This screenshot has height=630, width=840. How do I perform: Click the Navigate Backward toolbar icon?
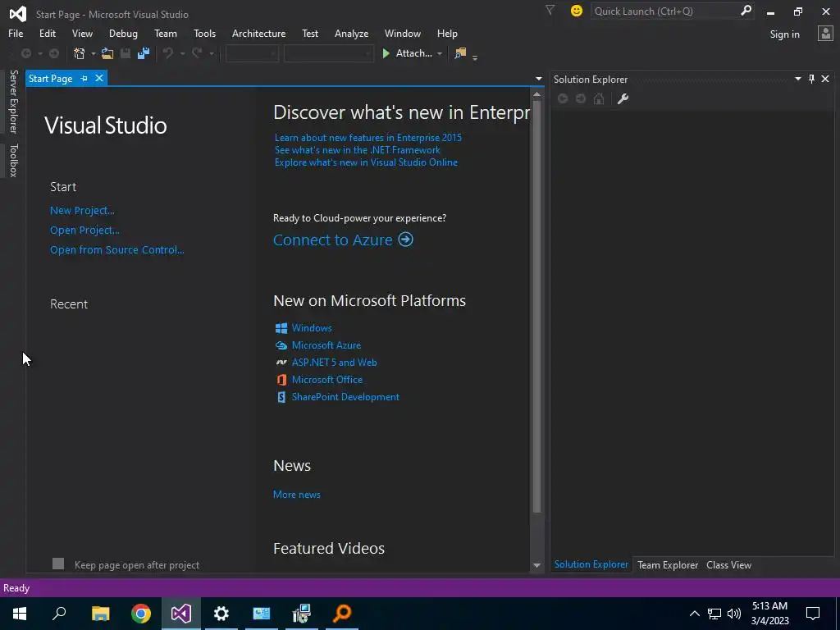pyautogui.click(x=25, y=53)
